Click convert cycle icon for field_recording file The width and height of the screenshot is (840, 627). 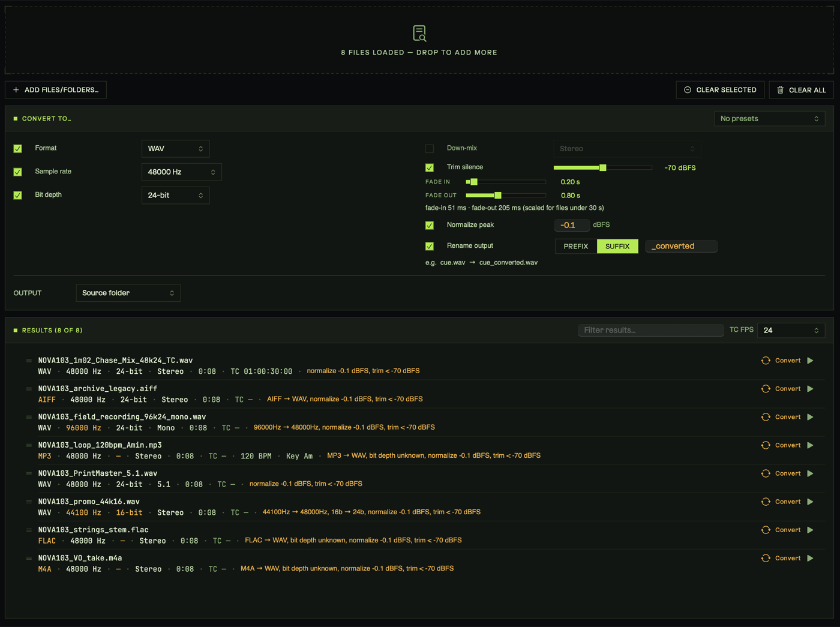(x=766, y=417)
